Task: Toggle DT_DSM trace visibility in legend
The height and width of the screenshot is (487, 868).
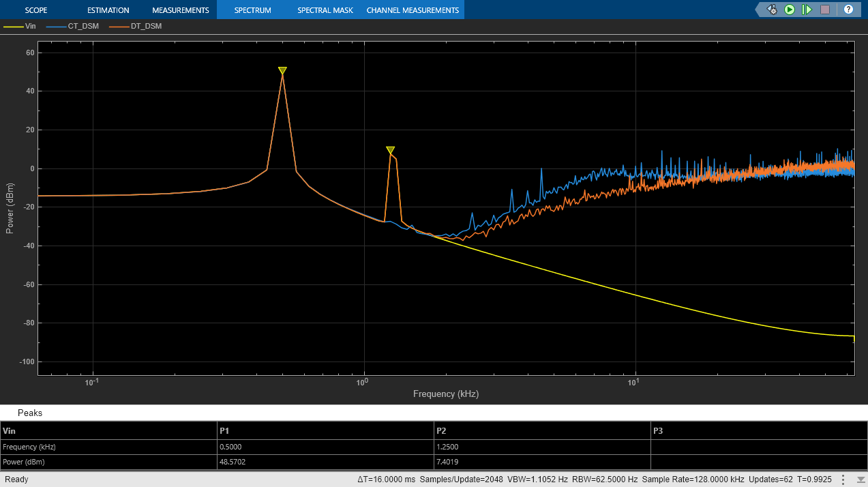Action: tap(145, 27)
